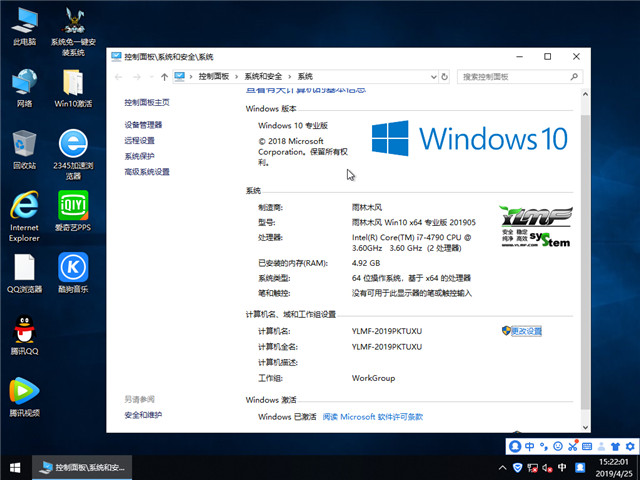Click the faded person icon on IME toolbar

(601, 446)
